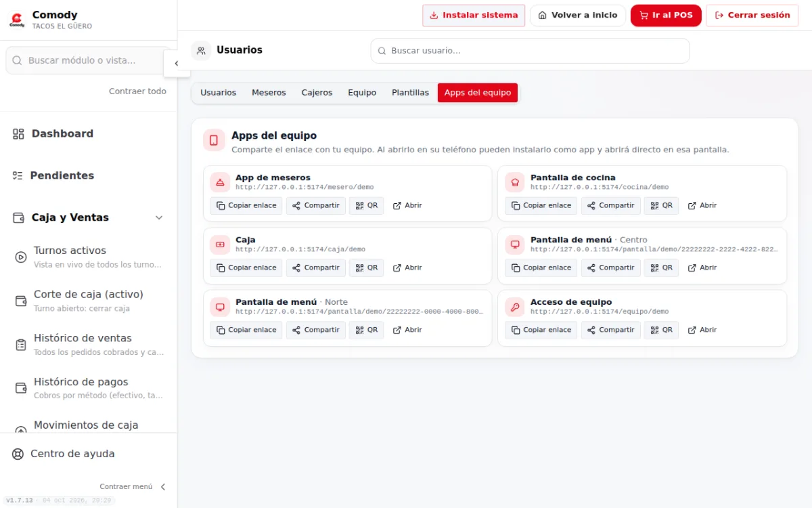Image resolution: width=812 pixels, height=508 pixels.
Task: Copy link for Pantalla de menú Centro
Action: (x=541, y=268)
